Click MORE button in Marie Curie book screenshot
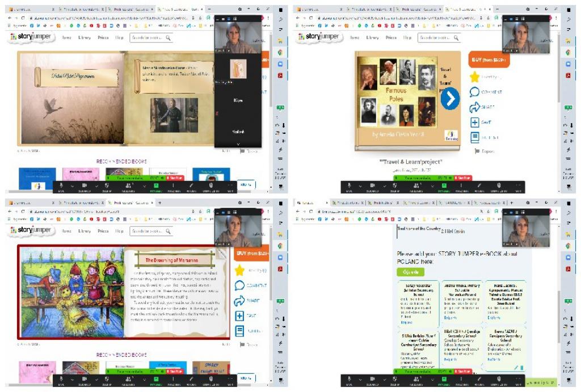 (x=246, y=184)
